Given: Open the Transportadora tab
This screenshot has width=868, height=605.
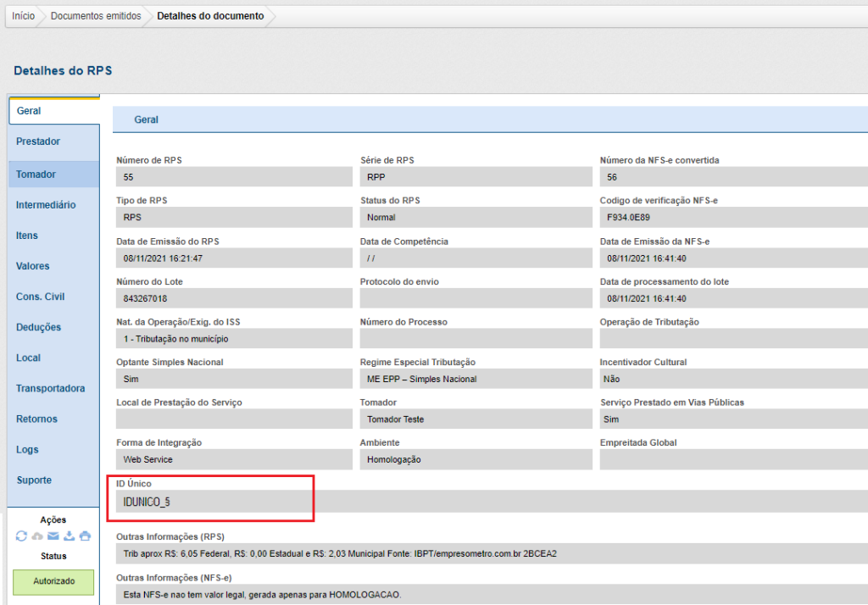Looking at the screenshot, I should [50, 388].
